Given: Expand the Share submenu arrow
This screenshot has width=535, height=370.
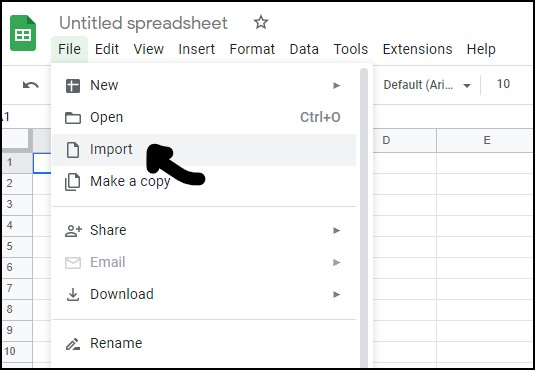Looking at the screenshot, I should click(337, 230).
